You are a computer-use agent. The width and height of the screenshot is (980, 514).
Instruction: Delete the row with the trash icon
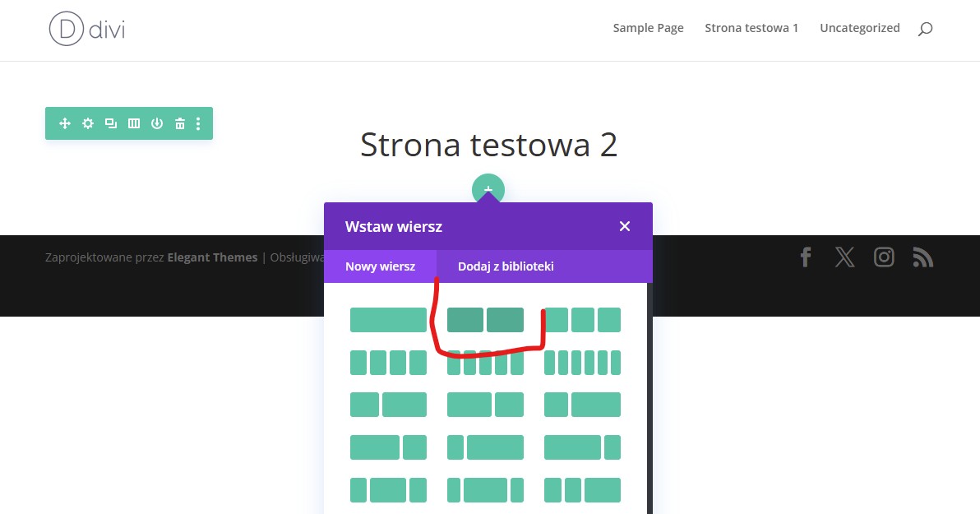coord(179,123)
